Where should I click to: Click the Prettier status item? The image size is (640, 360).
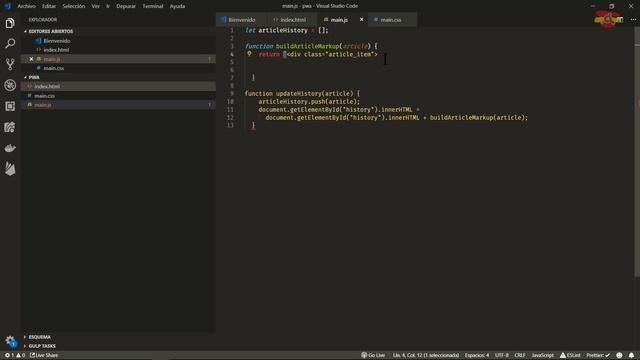tap(598, 355)
